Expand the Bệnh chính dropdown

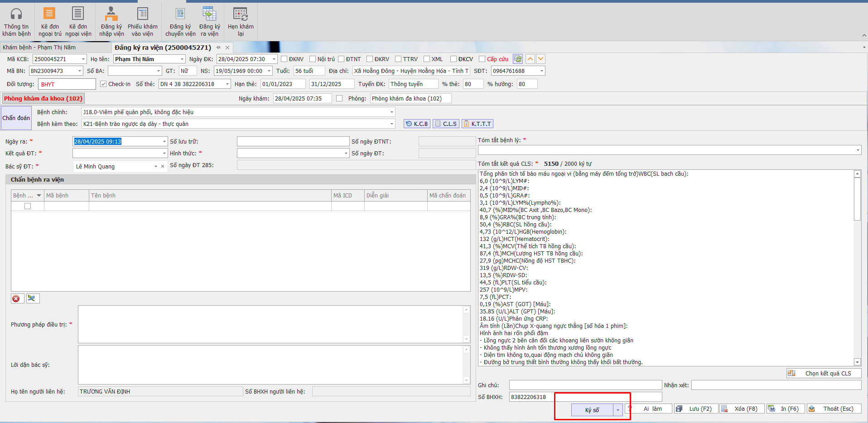391,112
